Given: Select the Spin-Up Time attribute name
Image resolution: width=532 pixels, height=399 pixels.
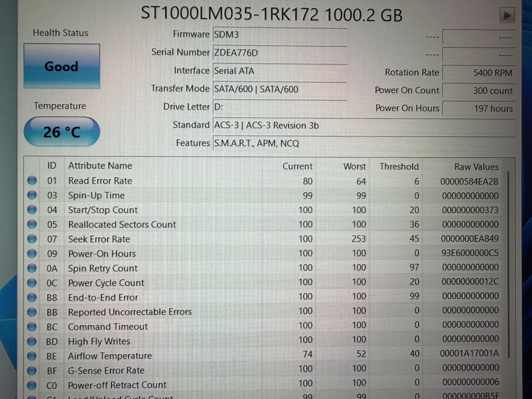Looking at the screenshot, I should 96,196.
